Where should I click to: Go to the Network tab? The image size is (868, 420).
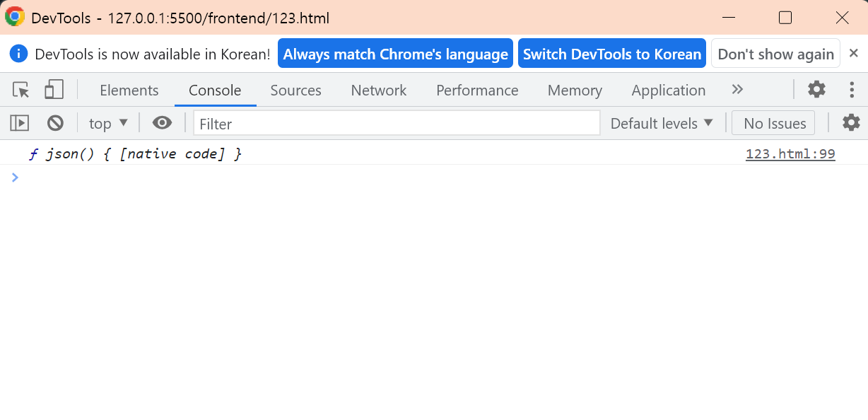coord(379,90)
